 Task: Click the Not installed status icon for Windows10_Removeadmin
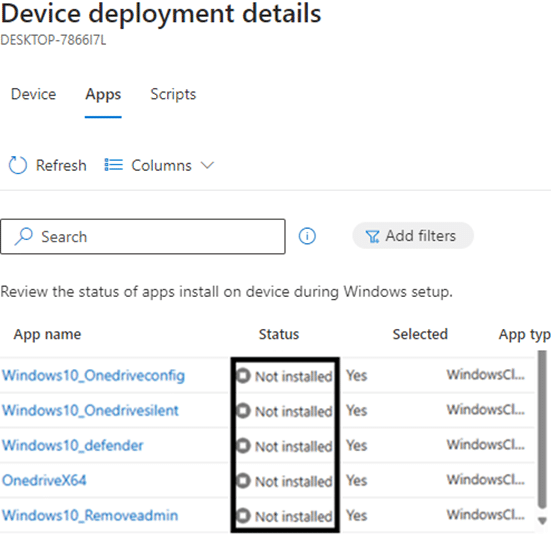tap(243, 516)
